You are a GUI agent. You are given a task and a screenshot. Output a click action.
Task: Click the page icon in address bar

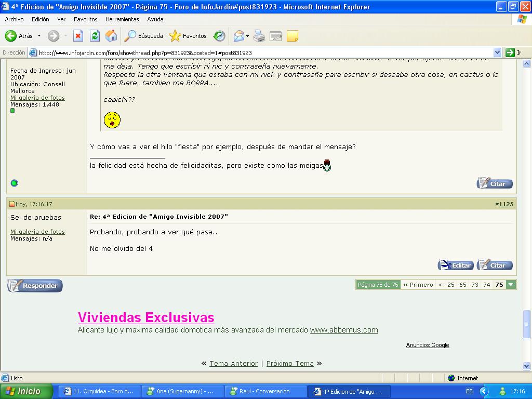[x=33, y=52]
